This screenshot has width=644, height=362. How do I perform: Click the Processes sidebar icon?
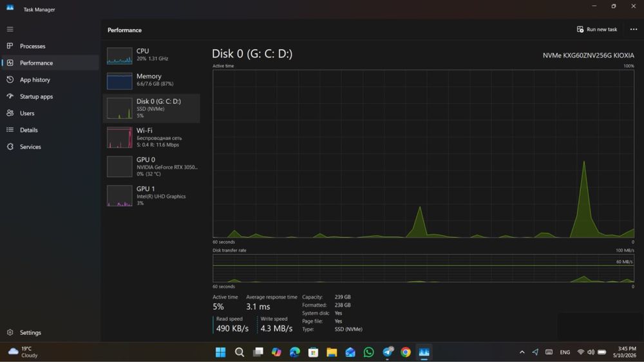coord(10,46)
